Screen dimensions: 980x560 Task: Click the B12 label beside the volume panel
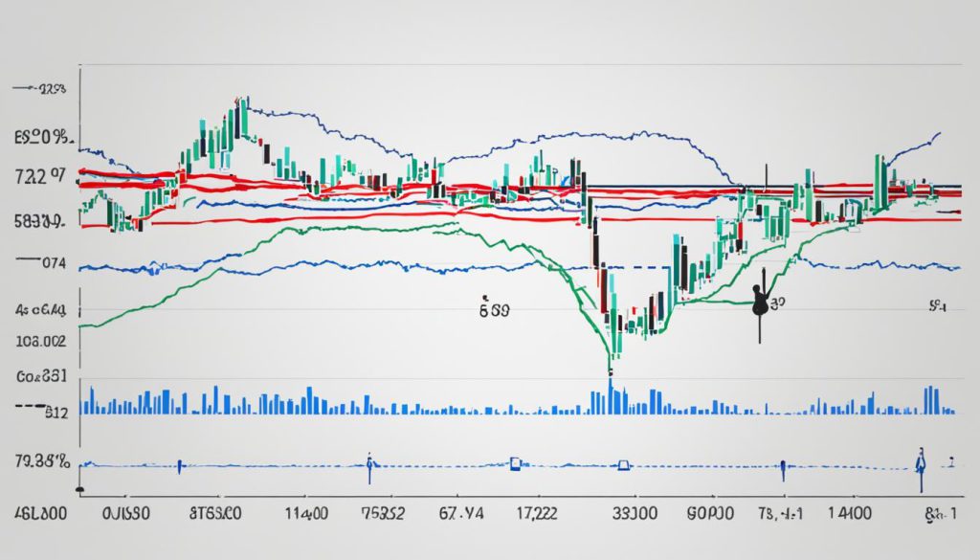57,413
